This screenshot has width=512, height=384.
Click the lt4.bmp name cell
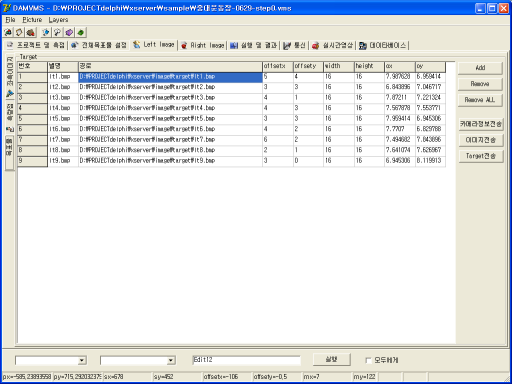pyautogui.click(x=63, y=108)
